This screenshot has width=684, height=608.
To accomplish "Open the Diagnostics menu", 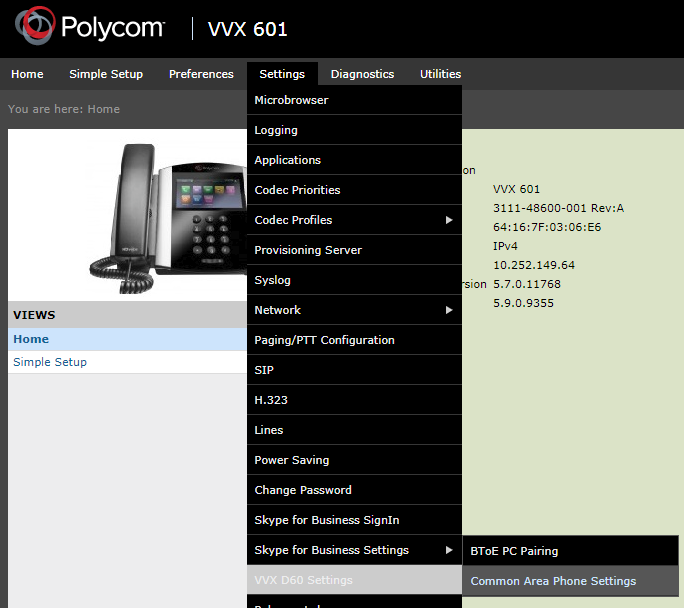I will 362,74.
